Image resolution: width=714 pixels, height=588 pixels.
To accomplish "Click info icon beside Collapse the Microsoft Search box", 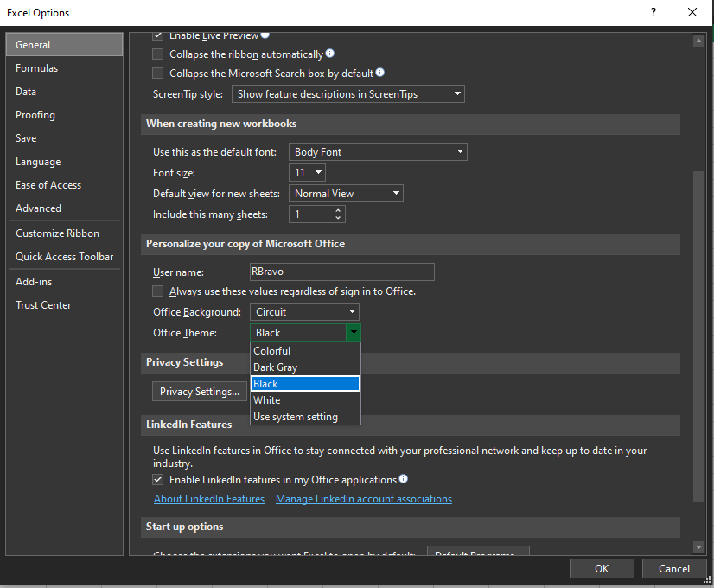I will tap(379, 73).
